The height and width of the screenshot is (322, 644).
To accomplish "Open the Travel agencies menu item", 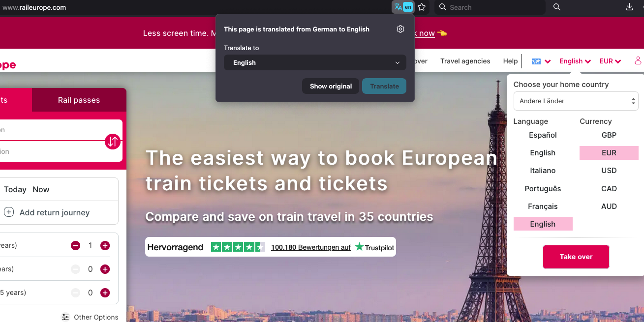I will (x=465, y=61).
